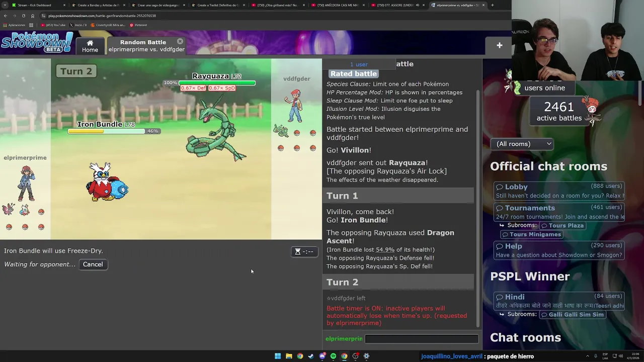Image resolution: width=644 pixels, height=362 pixels.
Task: Switch to ¿Otra girlband más? YouTube tab
Action: tap(278, 5)
